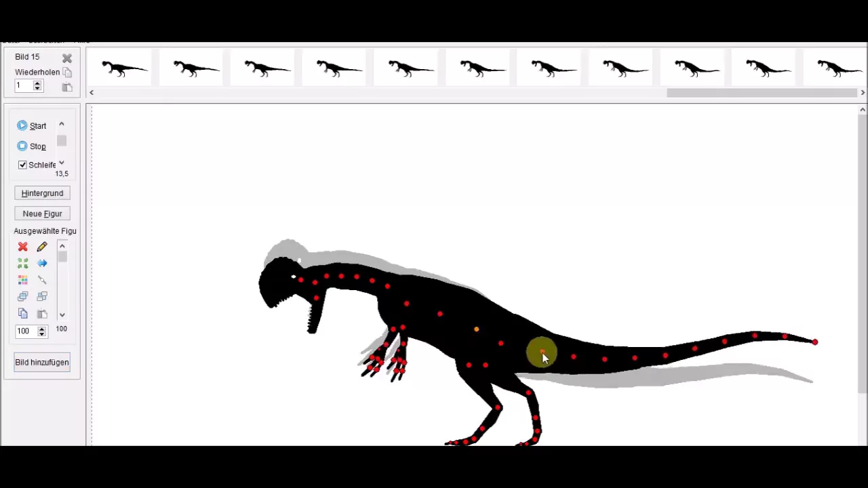Open the figure colour picker icon
Screen dimensions: 868x488
(x=23, y=280)
